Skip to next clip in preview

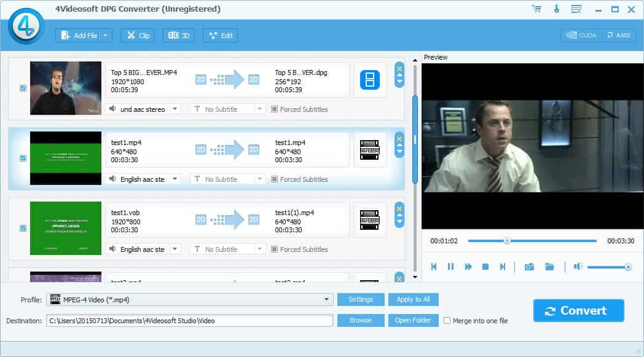click(x=502, y=267)
